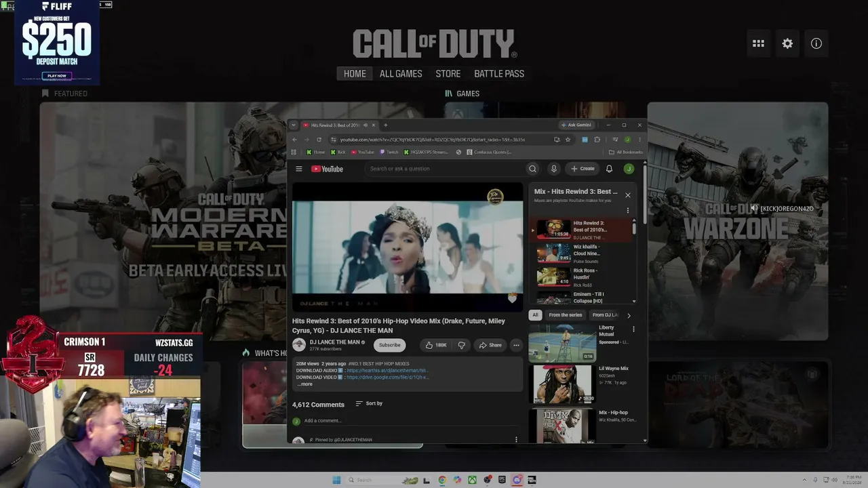Select the All filter chip
This screenshot has height=488, width=868.
point(535,315)
